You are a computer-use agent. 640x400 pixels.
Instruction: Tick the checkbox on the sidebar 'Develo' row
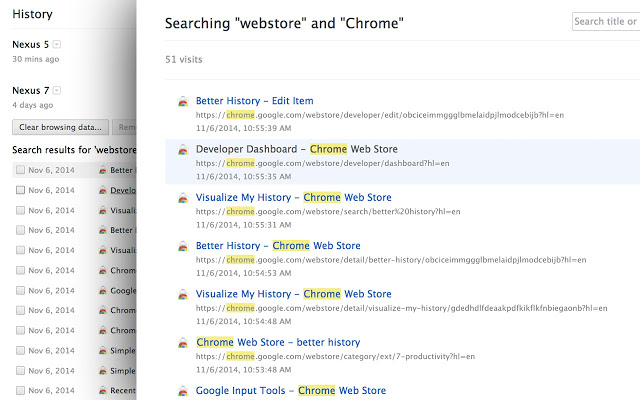click(20, 190)
